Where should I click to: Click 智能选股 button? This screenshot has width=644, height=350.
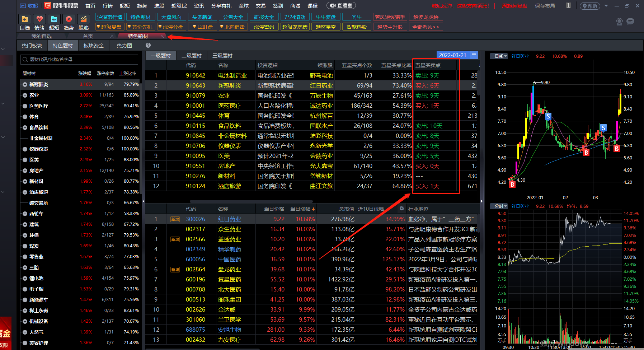coord(357,27)
